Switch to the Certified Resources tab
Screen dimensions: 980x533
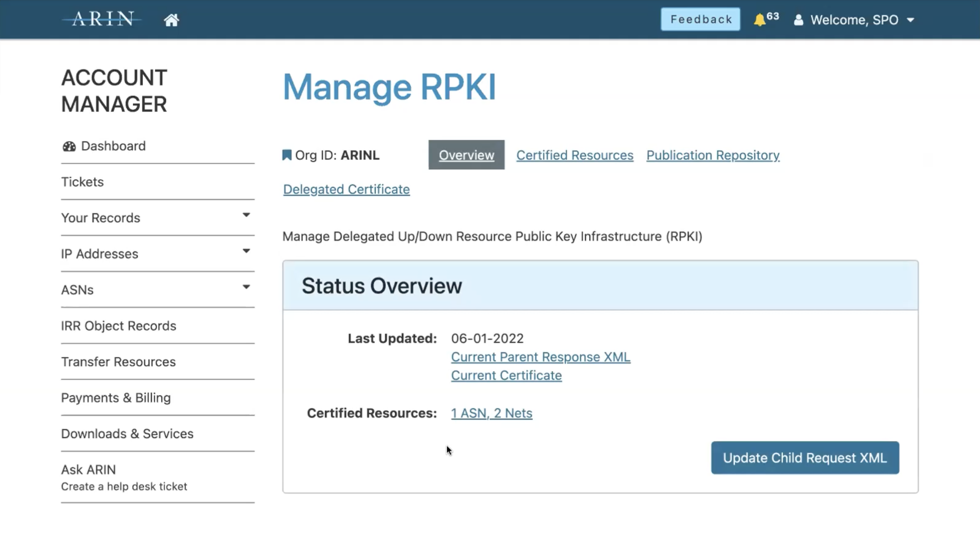575,155
